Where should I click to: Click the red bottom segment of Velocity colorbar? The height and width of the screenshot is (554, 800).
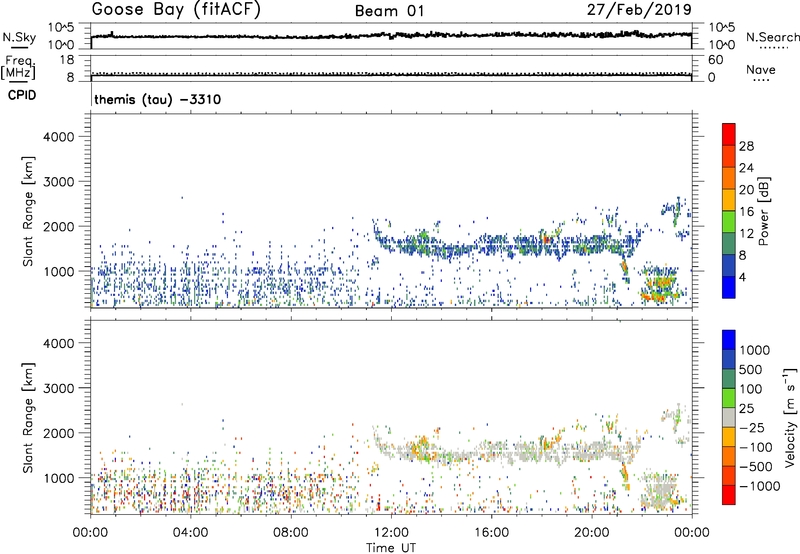(x=729, y=495)
